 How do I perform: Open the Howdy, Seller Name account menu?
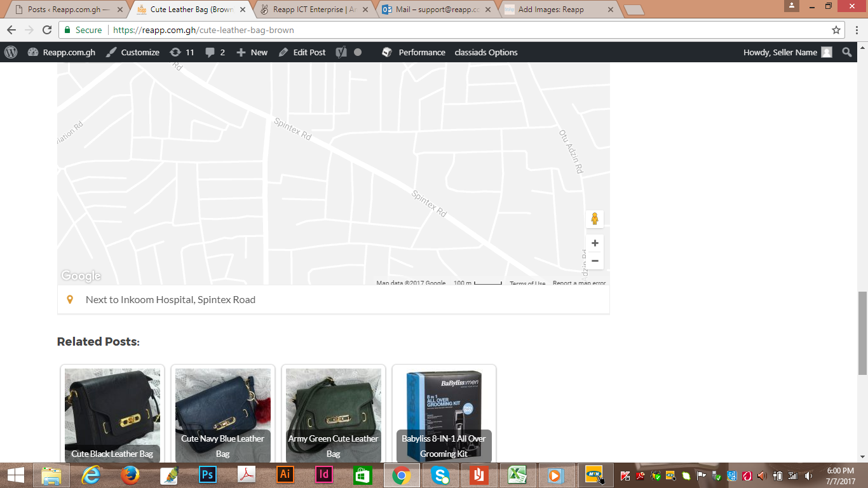tap(788, 52)
